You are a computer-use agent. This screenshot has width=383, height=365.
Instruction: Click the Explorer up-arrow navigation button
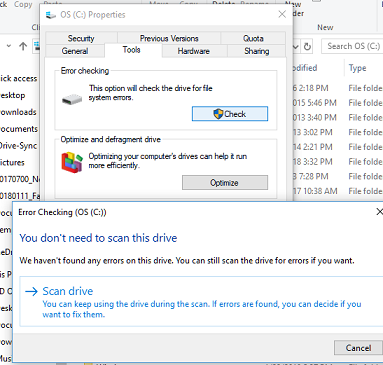coord(23,46)
